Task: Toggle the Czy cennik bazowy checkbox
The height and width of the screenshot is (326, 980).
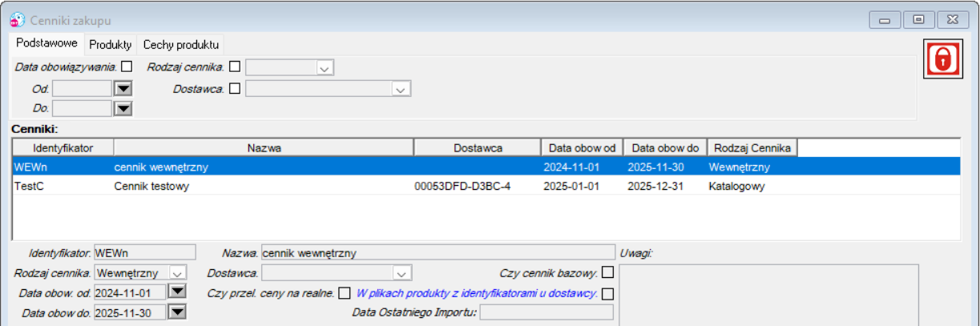Action: click(608, 272)
